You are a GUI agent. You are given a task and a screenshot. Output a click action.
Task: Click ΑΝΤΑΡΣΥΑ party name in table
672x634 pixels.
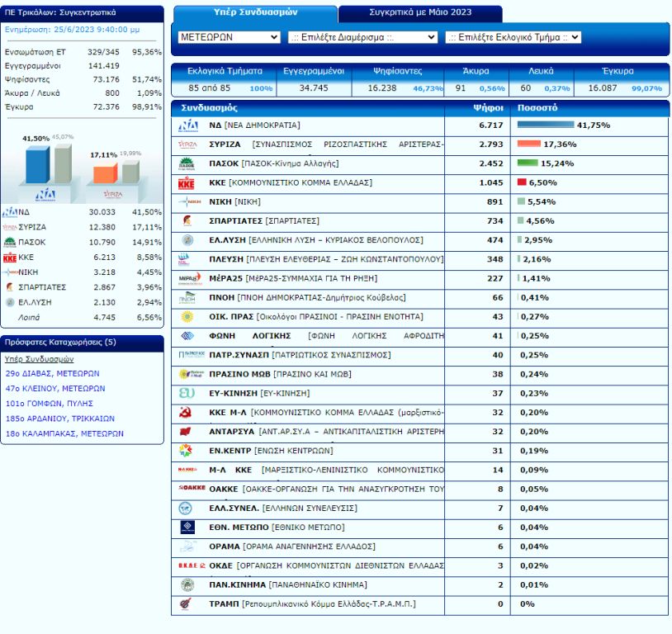tap(231, 432)
